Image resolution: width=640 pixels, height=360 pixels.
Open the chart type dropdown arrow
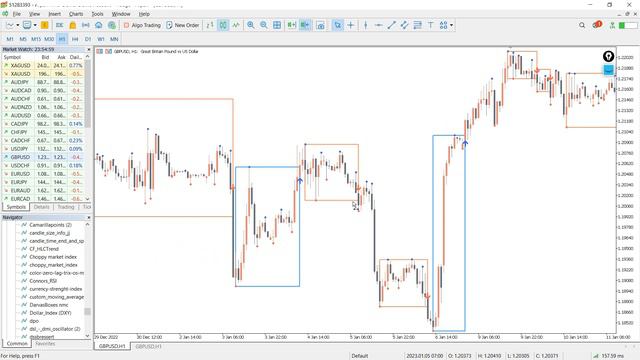(x=18, y=25)
